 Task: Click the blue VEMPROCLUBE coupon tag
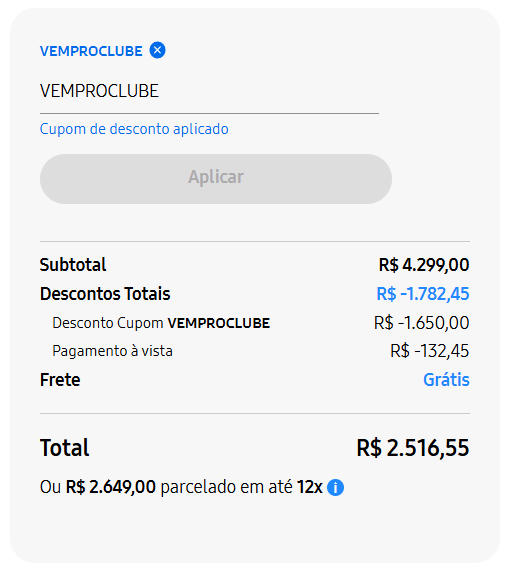[x=91, y=51]
